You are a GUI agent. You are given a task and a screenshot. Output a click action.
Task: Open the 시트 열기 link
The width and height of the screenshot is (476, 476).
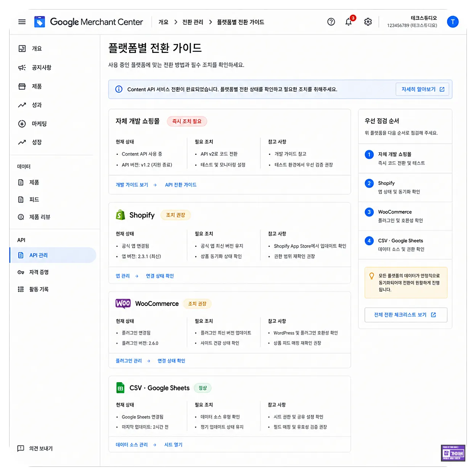tap(173, 445)
